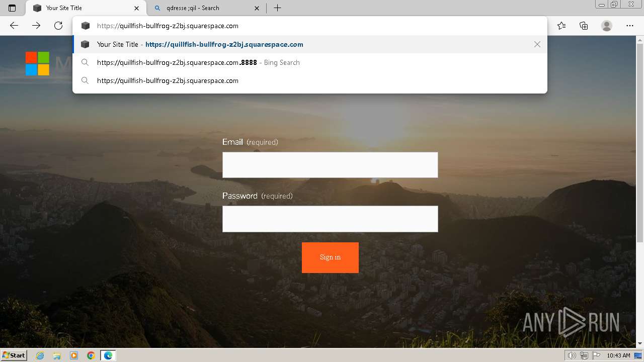Open Favorites with the star icon
This screenshot has height=362, width=644.
[561, 26]
